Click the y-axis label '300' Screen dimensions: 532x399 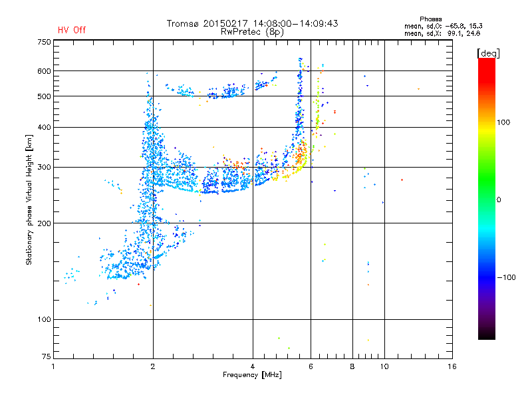pos(45,168)
